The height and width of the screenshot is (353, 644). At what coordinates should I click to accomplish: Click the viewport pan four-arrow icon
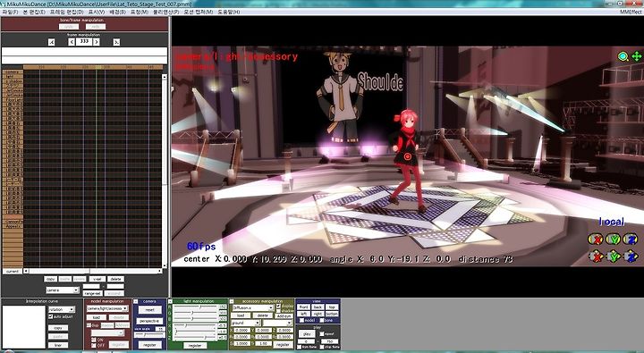pyautogui.click(x=637, y=56)
